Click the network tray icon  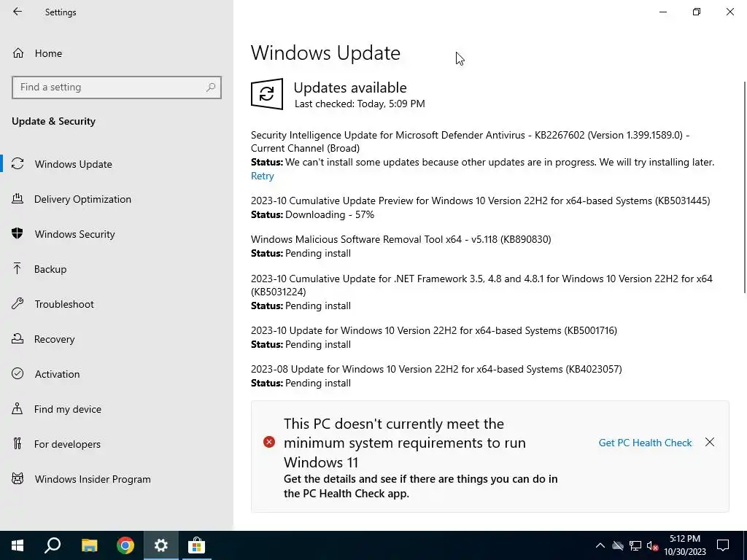tap(635, 545)
